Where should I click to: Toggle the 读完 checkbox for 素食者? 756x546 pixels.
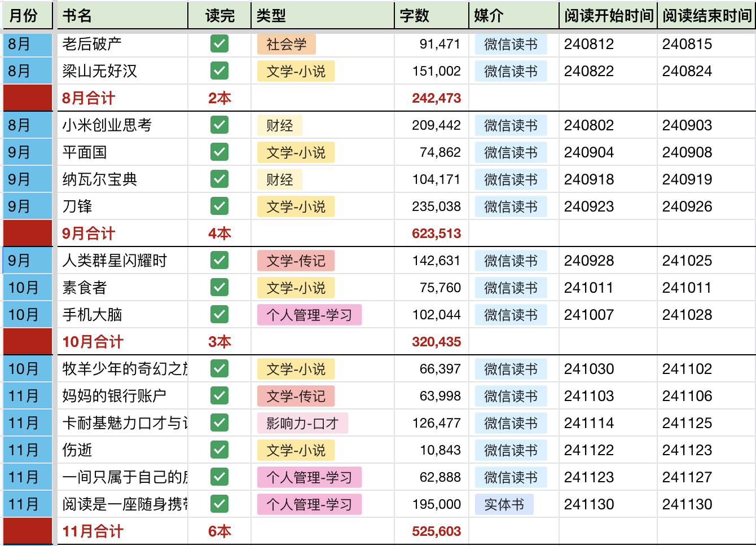click(219, 288)
